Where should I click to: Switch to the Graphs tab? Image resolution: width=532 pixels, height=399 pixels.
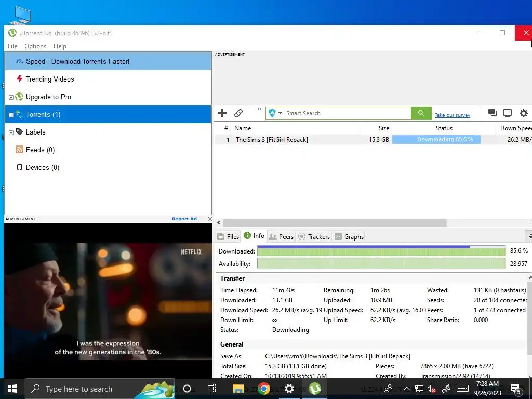349,236
